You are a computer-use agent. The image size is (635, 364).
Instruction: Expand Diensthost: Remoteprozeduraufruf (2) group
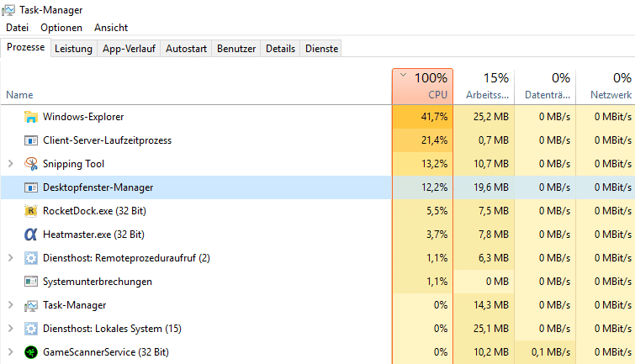click(11, 258)
